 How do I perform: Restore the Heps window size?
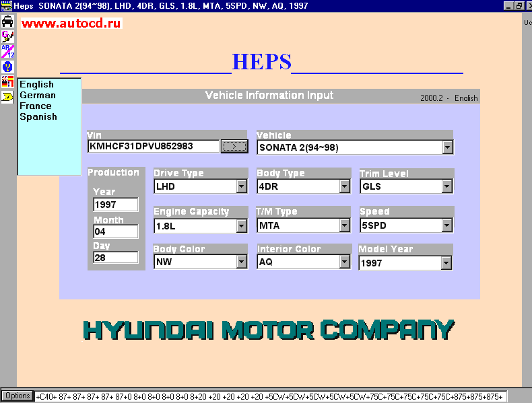[x=519, y=6]
